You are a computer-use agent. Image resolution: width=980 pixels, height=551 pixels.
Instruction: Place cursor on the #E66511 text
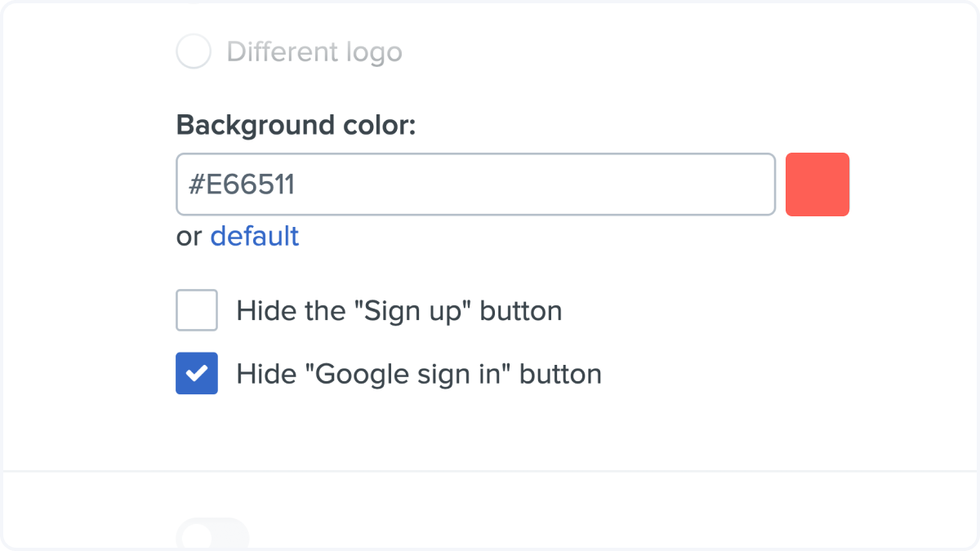click(241, 185)
